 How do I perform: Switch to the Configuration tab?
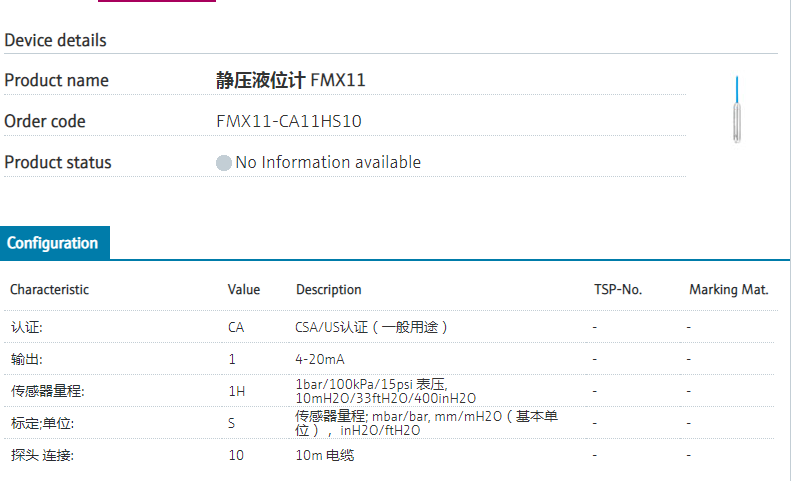point(53,243)
